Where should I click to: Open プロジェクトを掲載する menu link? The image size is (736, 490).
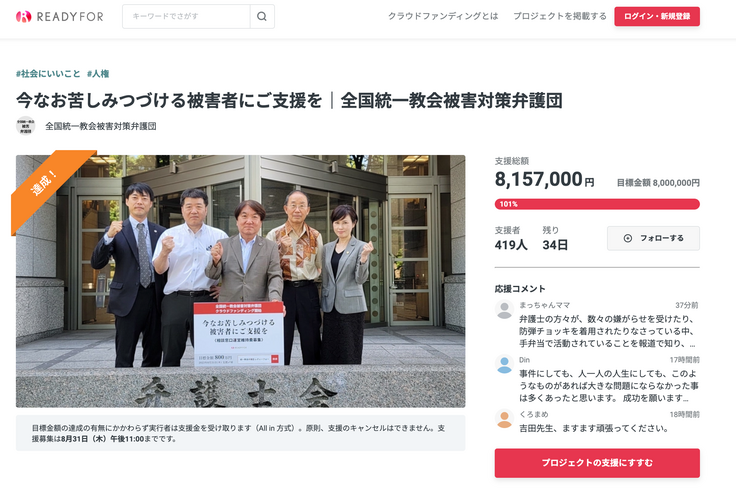560,16
